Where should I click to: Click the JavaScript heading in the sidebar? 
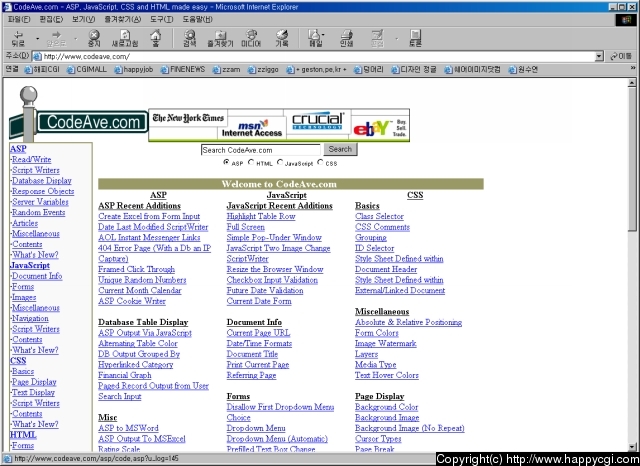tap(30, 265)
